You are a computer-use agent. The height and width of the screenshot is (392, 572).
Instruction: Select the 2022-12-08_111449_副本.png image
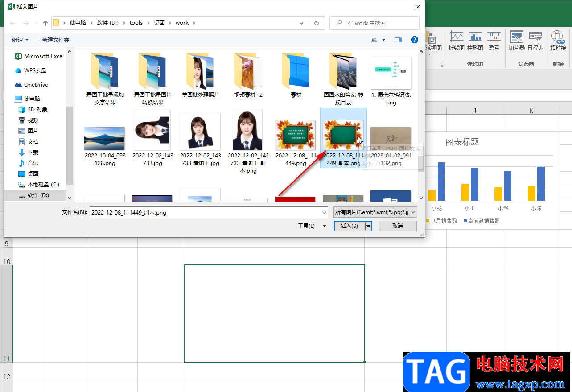(344, 138)
